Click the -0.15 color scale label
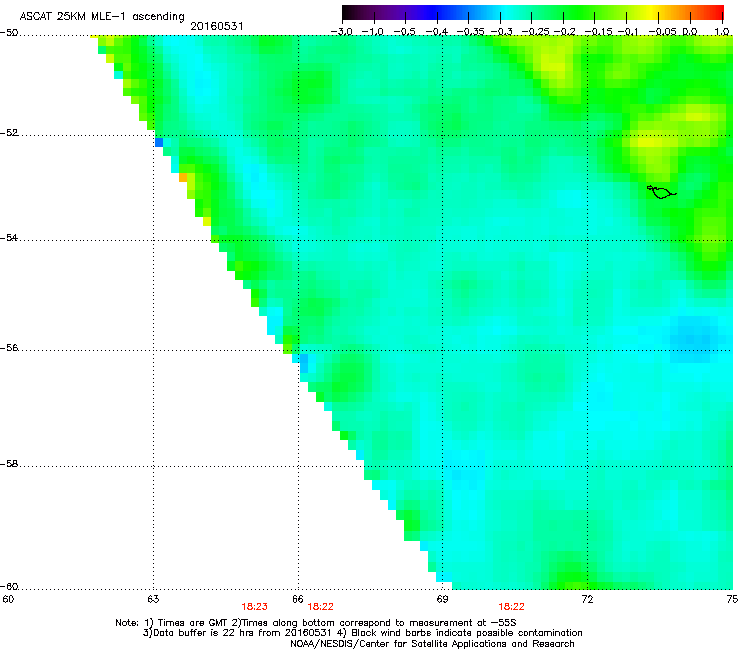 [x=598, y=32]
